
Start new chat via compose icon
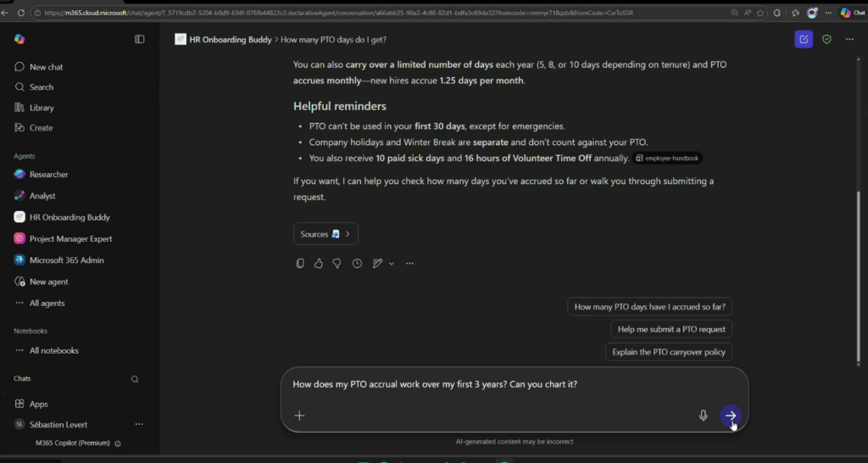(804, 39)
